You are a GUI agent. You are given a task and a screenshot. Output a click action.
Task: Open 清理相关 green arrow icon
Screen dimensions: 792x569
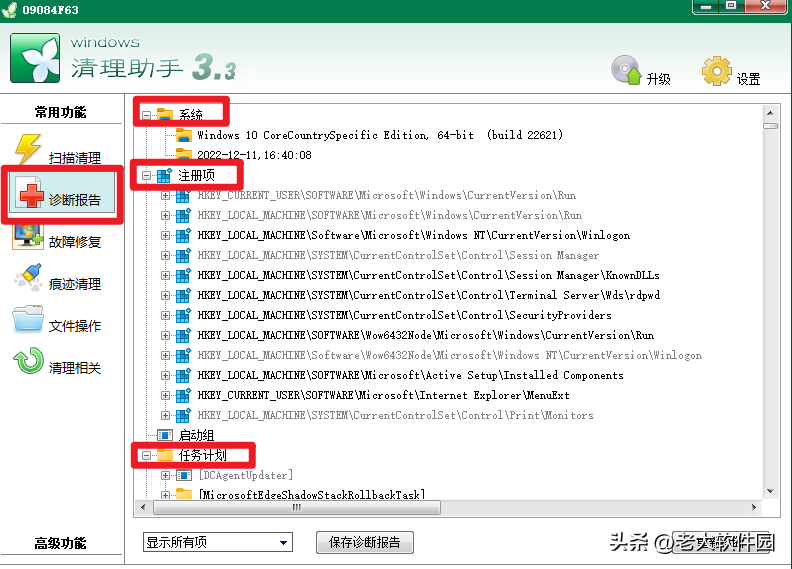pyautogui.click(x=28, y=360)
